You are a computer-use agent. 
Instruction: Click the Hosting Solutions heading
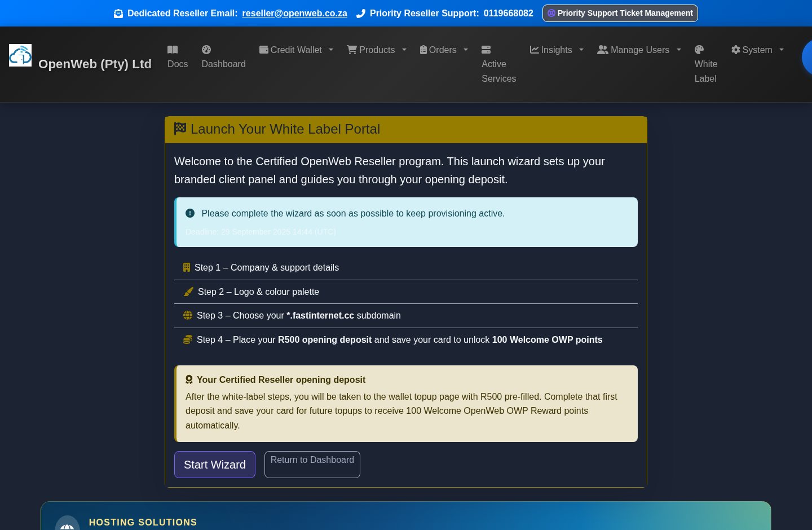143,522
